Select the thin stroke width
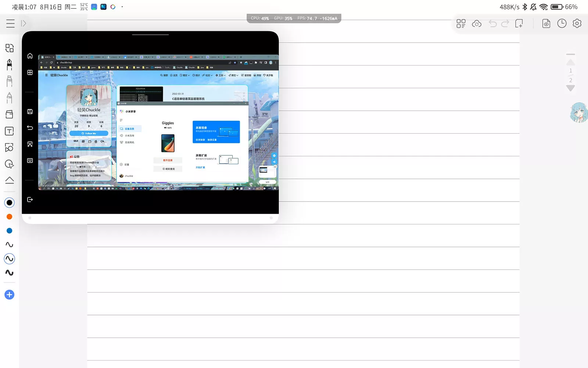Screen dimensions: 588x368 (10, 245)
